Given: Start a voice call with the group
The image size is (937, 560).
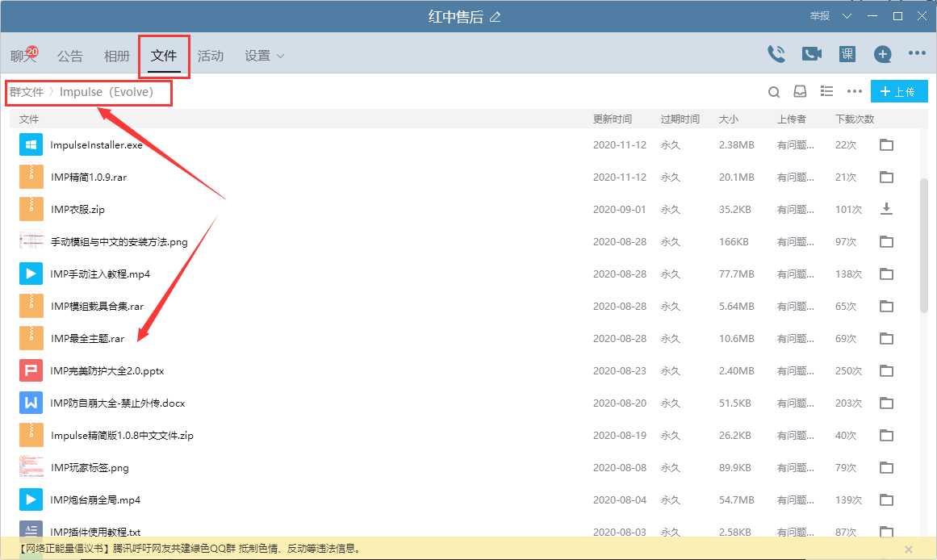Looking at the screenshot, I should (776, 54).
